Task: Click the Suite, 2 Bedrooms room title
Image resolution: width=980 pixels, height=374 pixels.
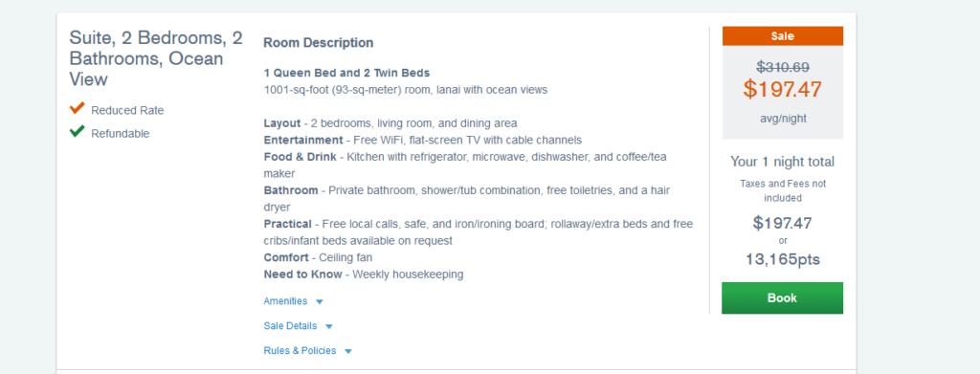Action: pyautogui.click(x=156, y=58)
